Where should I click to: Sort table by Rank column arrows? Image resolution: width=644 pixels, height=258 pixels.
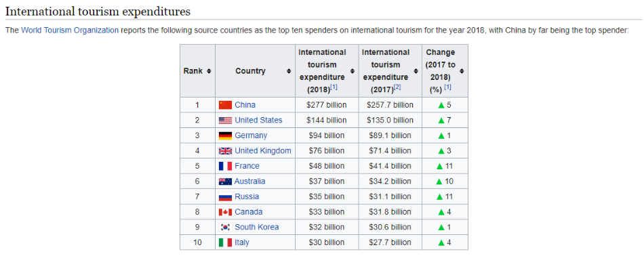pyautogui.click(x=209, y=71)
